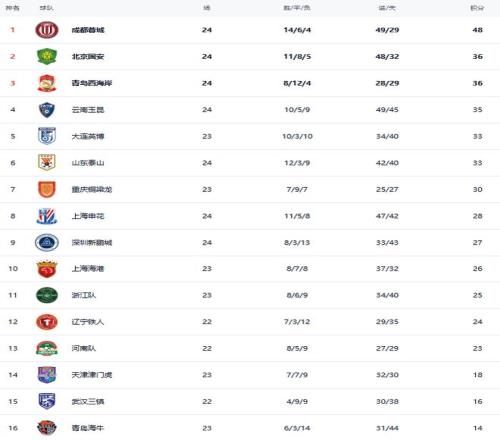This screenshot has width=500, height=440.
Task: Click the orange shield logo at rank 7
Action: click(x=47, y=189)
